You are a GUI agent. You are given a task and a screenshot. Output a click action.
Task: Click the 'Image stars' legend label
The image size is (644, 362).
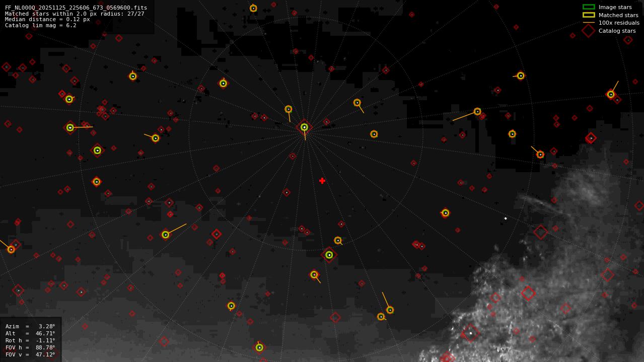(615, 7)
